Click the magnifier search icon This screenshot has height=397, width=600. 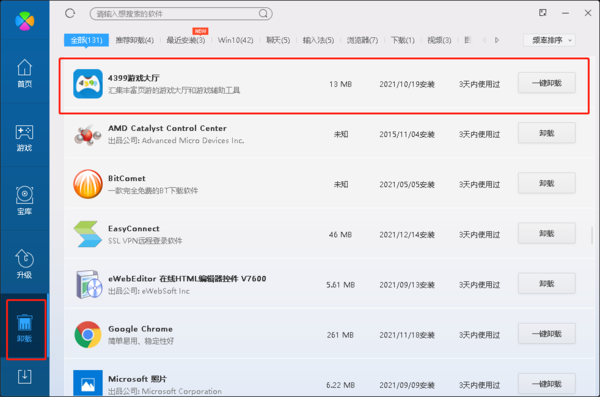click(x=263, y=14)
